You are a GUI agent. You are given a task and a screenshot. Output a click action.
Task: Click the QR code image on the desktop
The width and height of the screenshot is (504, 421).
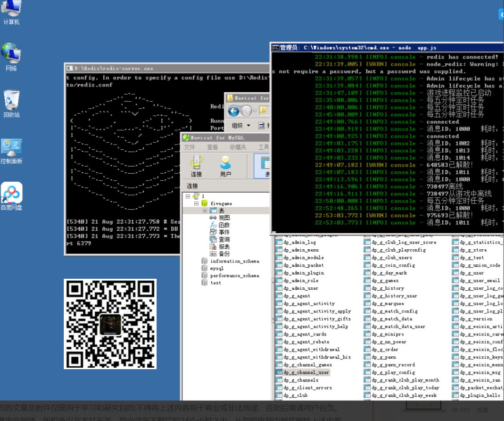pyautogui.click(x=110, y=324)
